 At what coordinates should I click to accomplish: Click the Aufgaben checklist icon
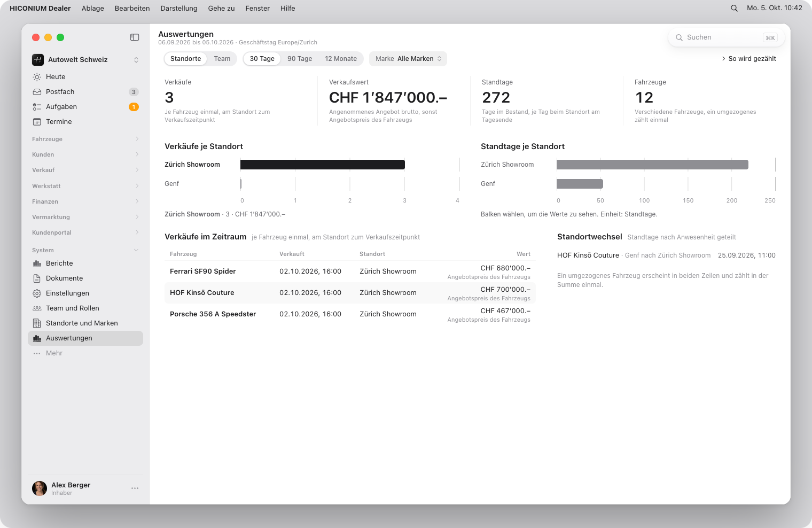37,107
